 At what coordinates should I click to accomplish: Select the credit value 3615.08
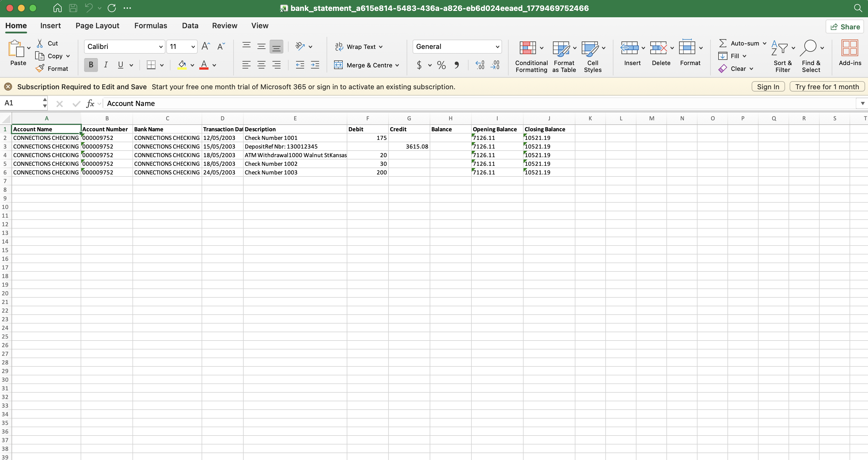pos(409,147)
